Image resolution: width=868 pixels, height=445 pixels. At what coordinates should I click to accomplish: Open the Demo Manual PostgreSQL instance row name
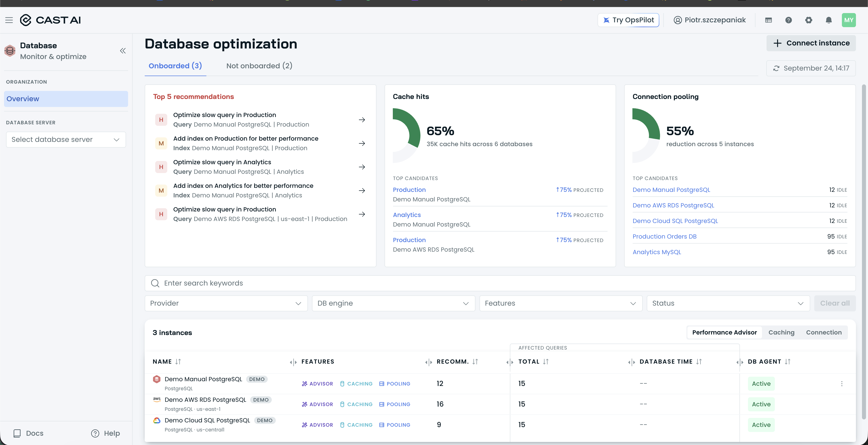tap(203, 379)
